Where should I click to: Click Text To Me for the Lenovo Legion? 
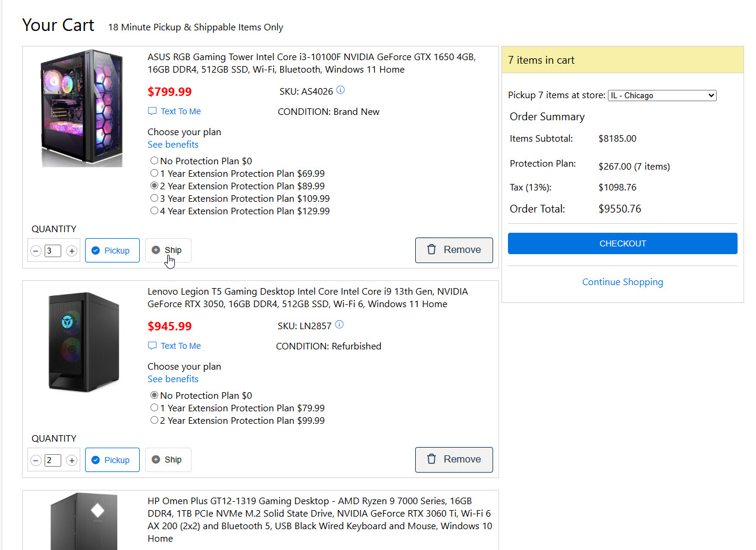pyautogui.click(x=174, y=346)
